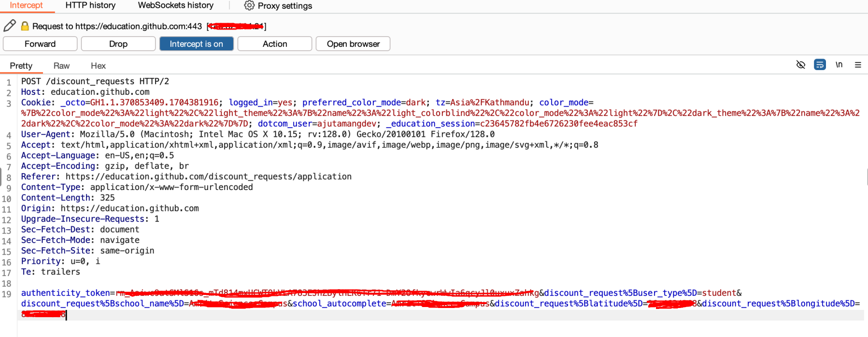Select the Pretty view tab
This screenshot has width=868, height=337.
[x=21, y=66]
